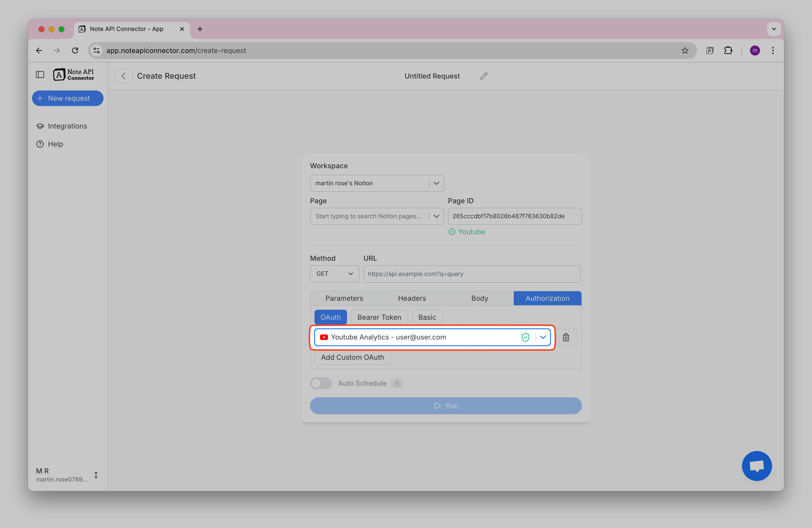812x528 pixels.
Task: Open browser extensions puzzle icon
Action: (x=728, y=50)
